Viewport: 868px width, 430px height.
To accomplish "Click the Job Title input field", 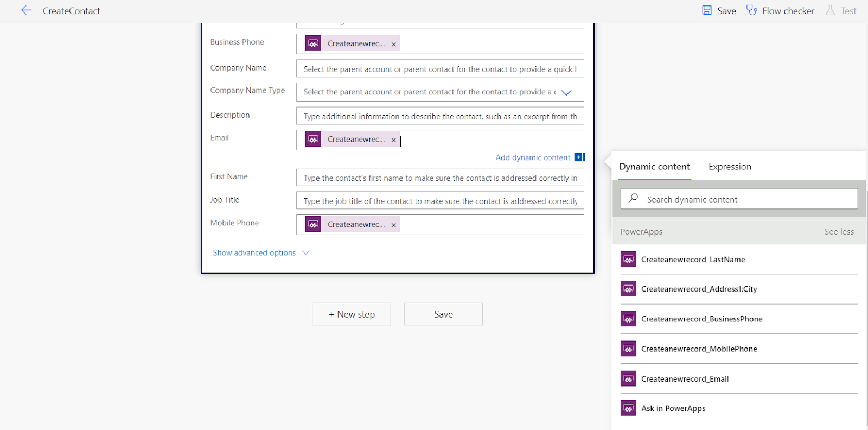I will [x=440, y=201].
